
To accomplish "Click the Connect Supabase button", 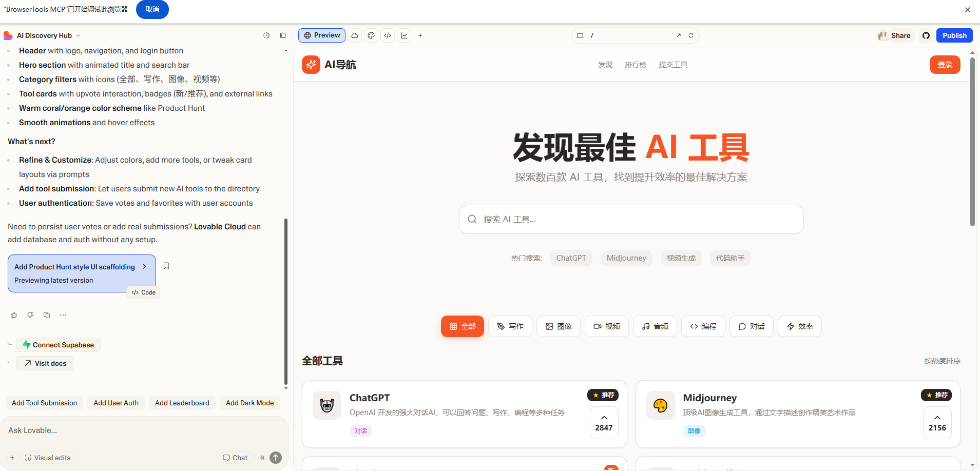I will (x=58, y=345).
